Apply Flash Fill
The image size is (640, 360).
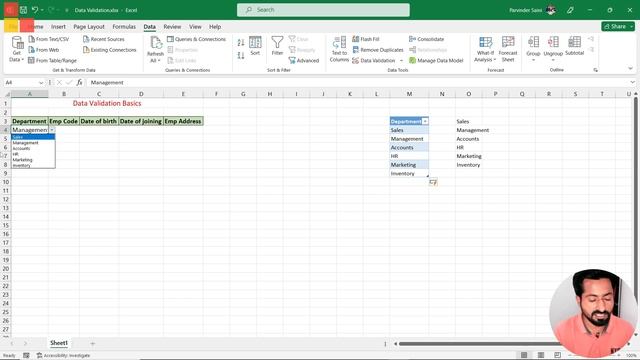pyautogui.click(x=366, y=39)
